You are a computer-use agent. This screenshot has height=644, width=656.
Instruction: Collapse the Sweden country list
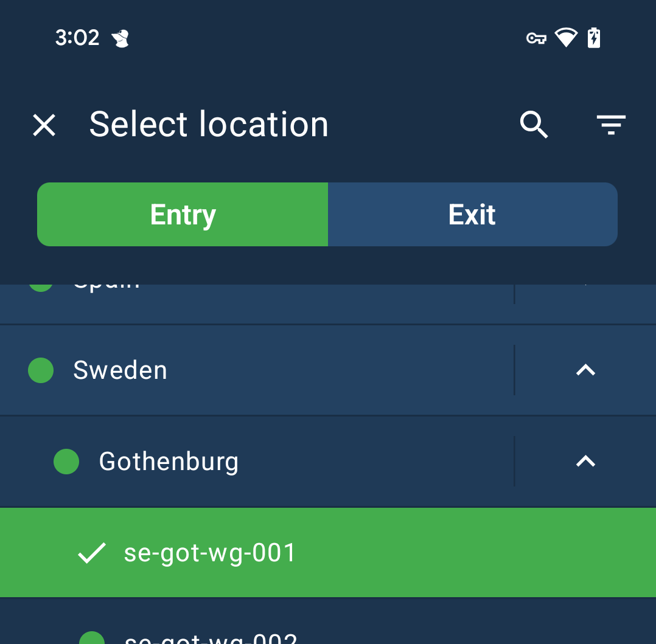[x=585, y=370]
